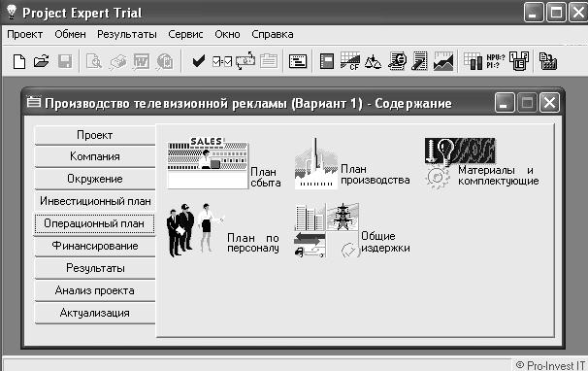
Task: Open the Plan sbyta SALES module
Action: point(224,162)
